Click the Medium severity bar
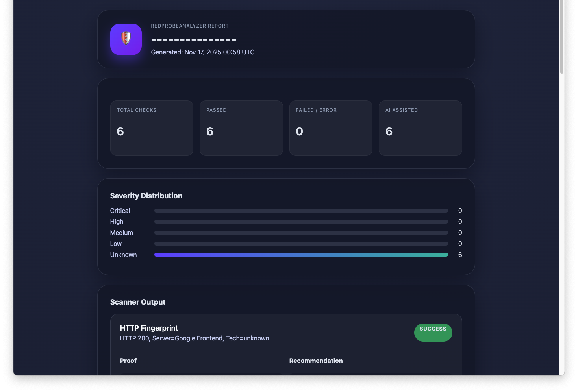This screenshot has width=578, height=392. (x=301, y=233)
